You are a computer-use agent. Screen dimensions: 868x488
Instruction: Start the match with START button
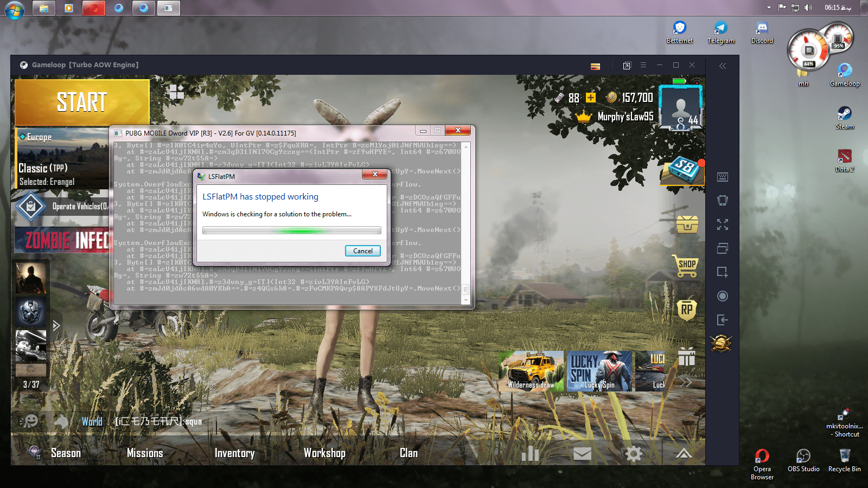82,102
